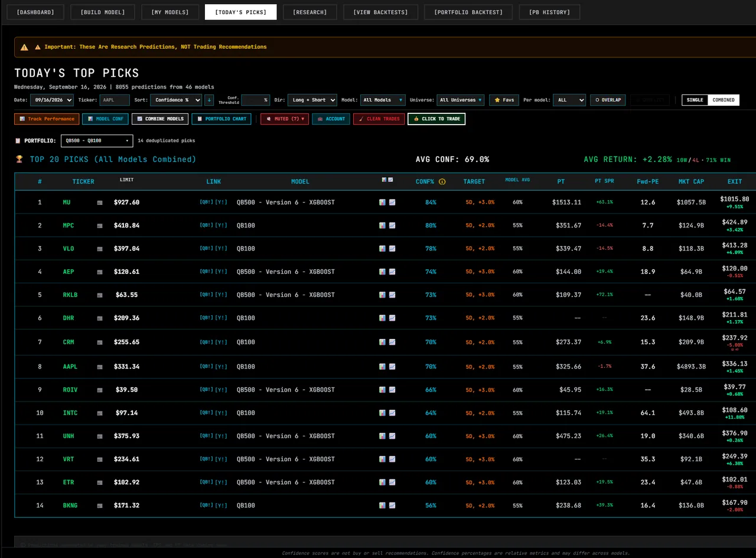Click the small gray icon beside ticker ROIV

[100, 390]
